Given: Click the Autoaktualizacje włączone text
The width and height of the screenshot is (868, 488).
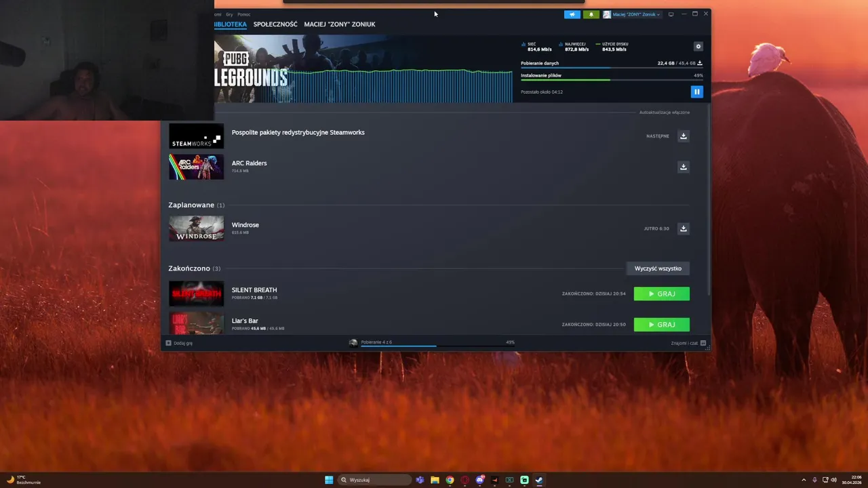Looking at the screenshot, I should click(x=665, y=113).
